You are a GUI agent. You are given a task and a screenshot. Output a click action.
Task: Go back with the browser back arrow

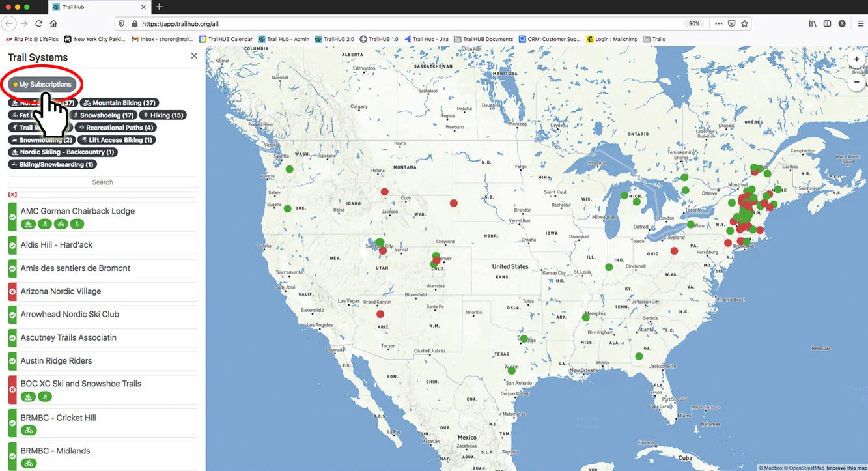pos(9,23)
